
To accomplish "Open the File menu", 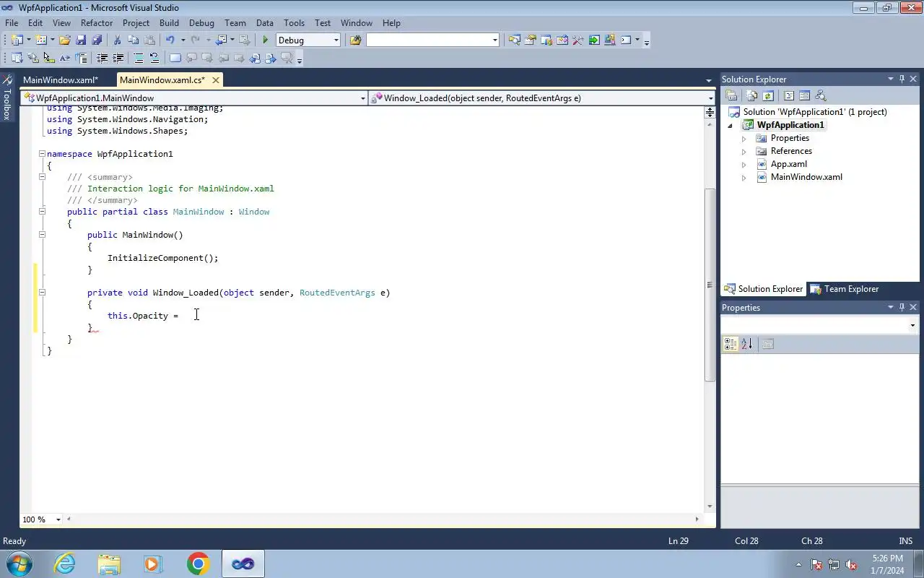I will pyautogui.click(x=12, y=23).
